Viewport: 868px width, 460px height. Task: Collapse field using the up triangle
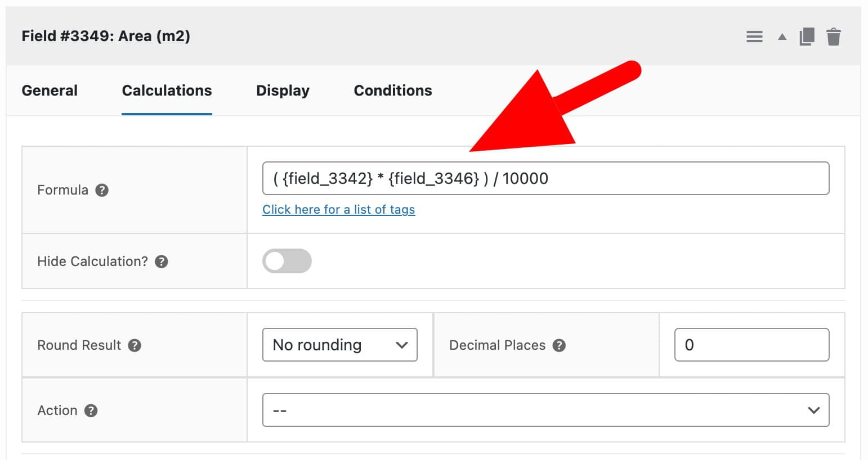pyautogui.click(x=782, y=37)
